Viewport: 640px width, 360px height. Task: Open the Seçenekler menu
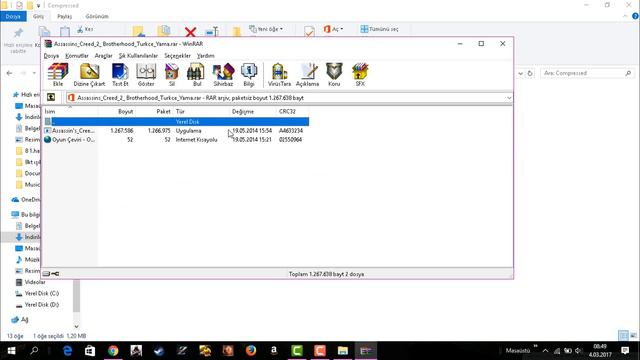click(177, 56)
